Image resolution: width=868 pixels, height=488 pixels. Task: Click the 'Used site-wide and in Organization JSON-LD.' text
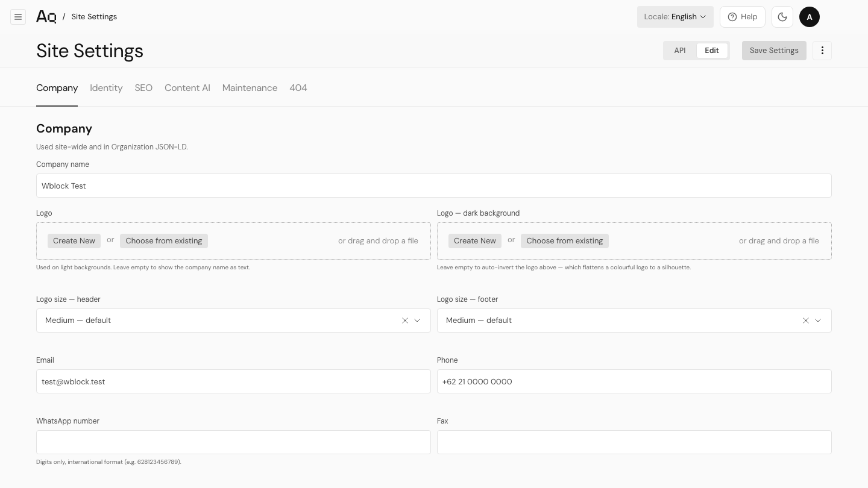tap(112, 147)
